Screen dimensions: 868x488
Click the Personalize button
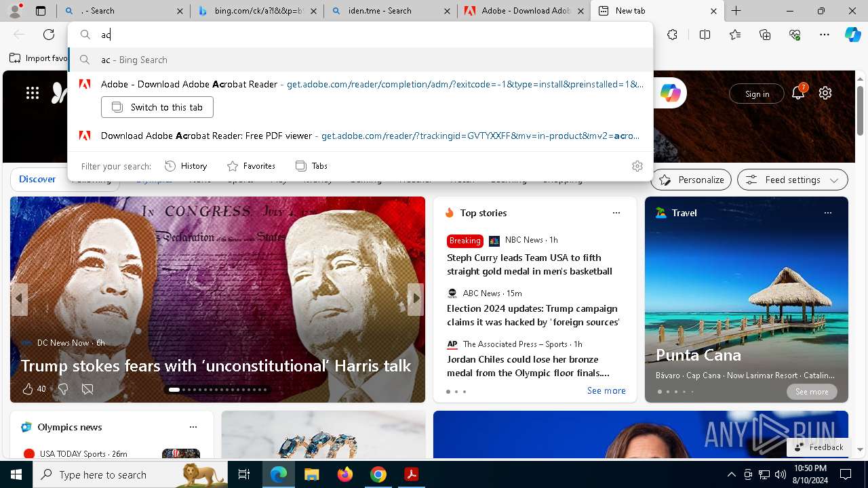[x=691, y=180]
